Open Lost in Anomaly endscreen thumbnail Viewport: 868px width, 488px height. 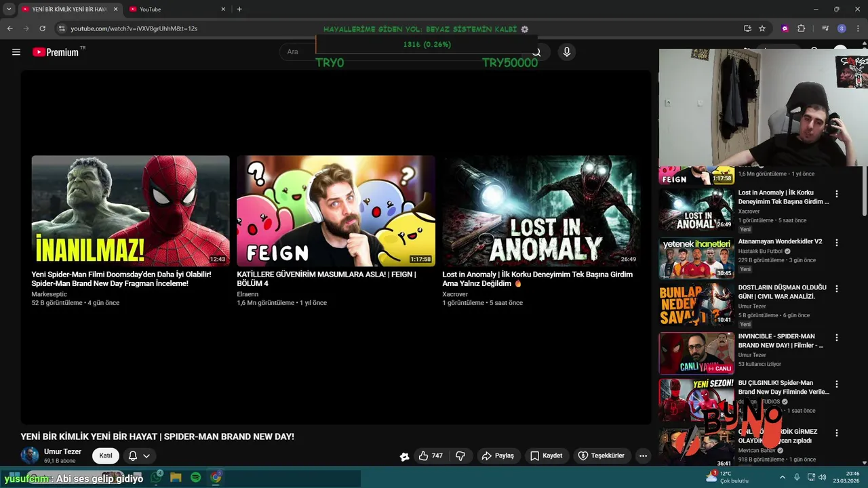tap(541, 211)
